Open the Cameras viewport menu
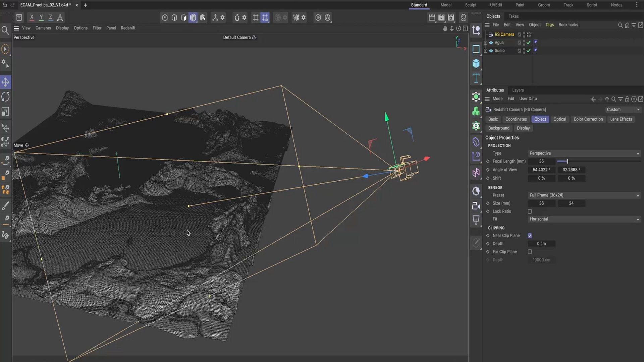The image size is (644, 362). coord(43,28)
